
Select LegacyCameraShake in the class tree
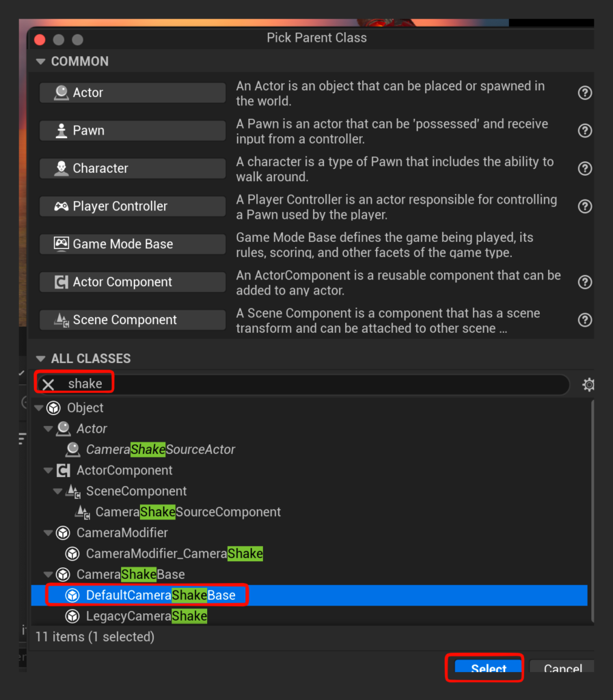[x=146, y=616]
